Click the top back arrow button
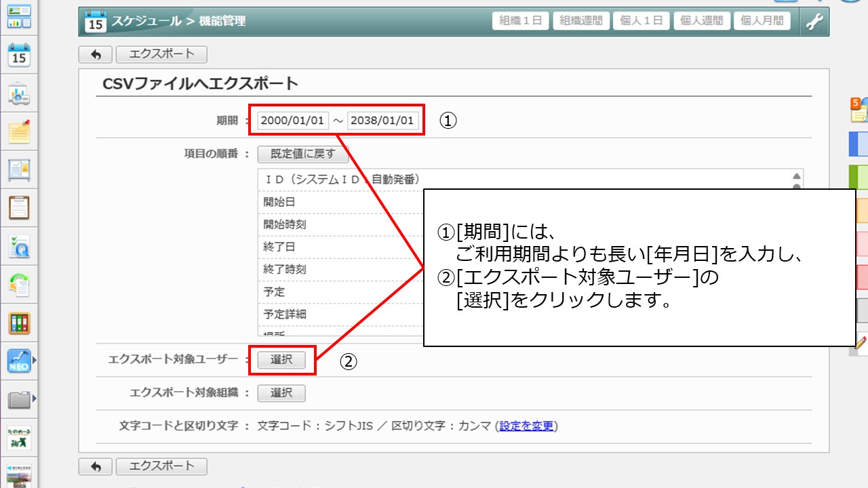 coord(96,55)
